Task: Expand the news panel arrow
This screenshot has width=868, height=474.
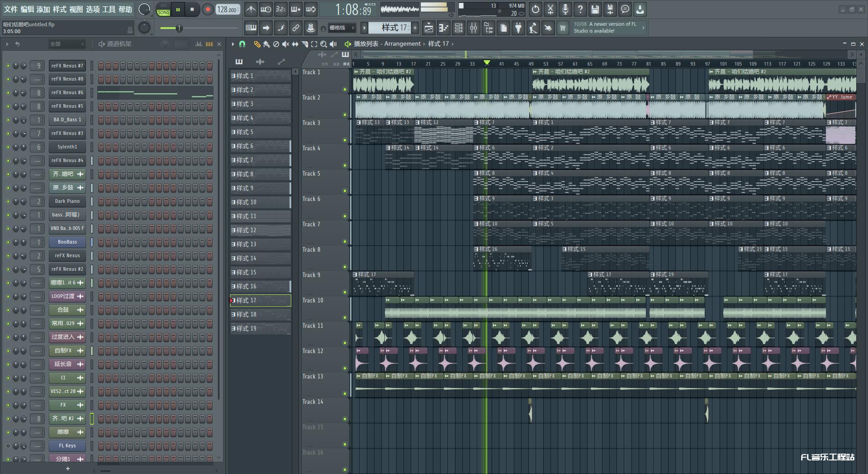Action: [643, 28]
